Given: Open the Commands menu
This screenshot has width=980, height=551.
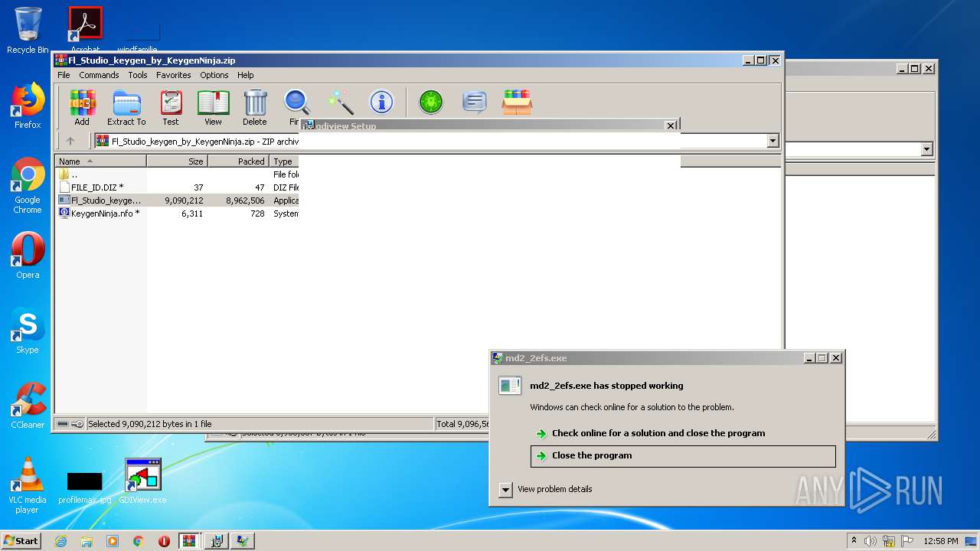Looking at the screenshot, I should point(99,75).
